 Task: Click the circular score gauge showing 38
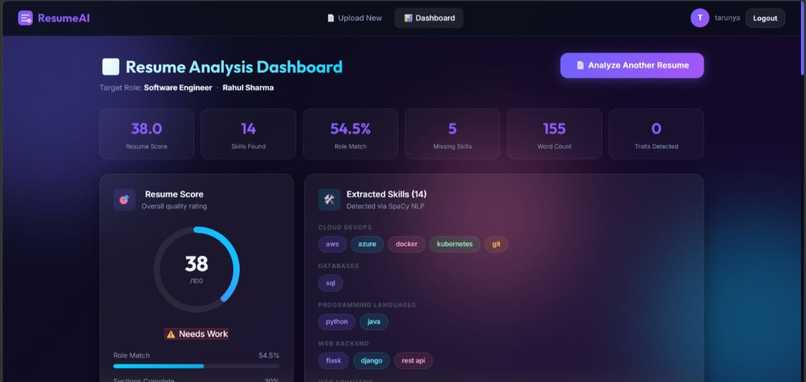pos(196,269)
